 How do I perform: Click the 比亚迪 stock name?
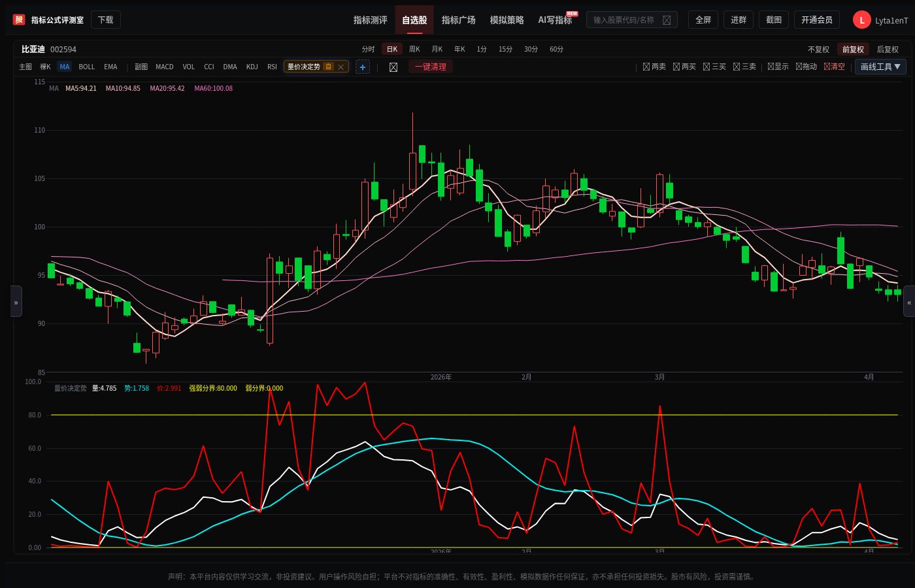coord(33,50)
